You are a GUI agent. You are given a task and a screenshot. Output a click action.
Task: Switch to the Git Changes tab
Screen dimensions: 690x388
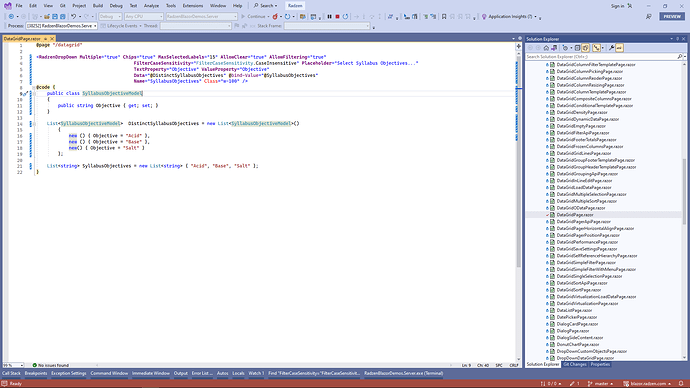(575, 365)
